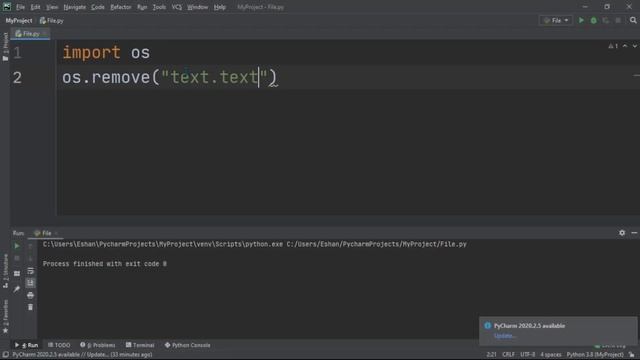Open the VCS menu
The height and width of the screenshot is (360, 640).
[x=177, y=7]
